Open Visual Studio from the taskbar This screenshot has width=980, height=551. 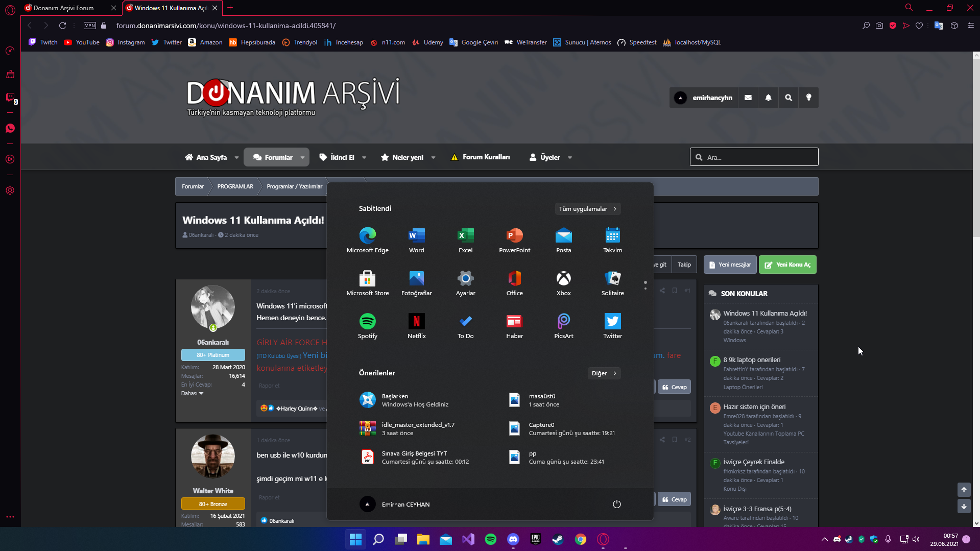click(468, 539)
